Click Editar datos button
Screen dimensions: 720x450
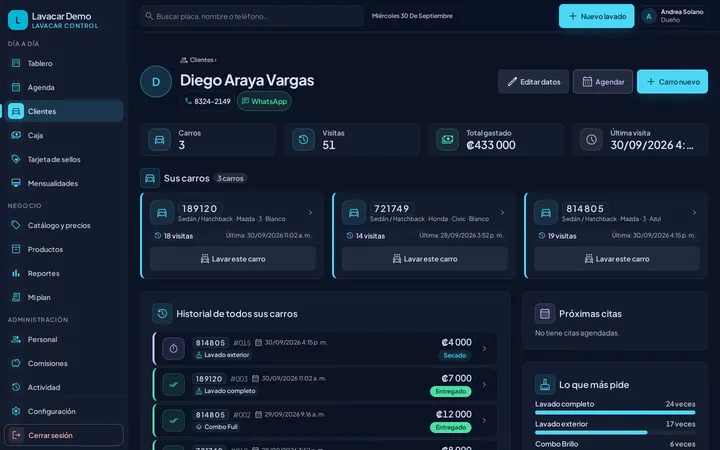click(x=534, y=82)
